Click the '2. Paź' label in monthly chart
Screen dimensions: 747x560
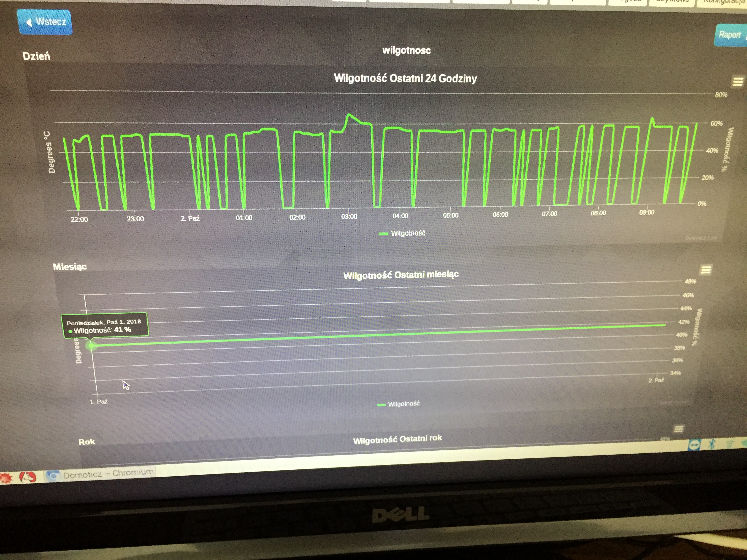click(656, 380)
